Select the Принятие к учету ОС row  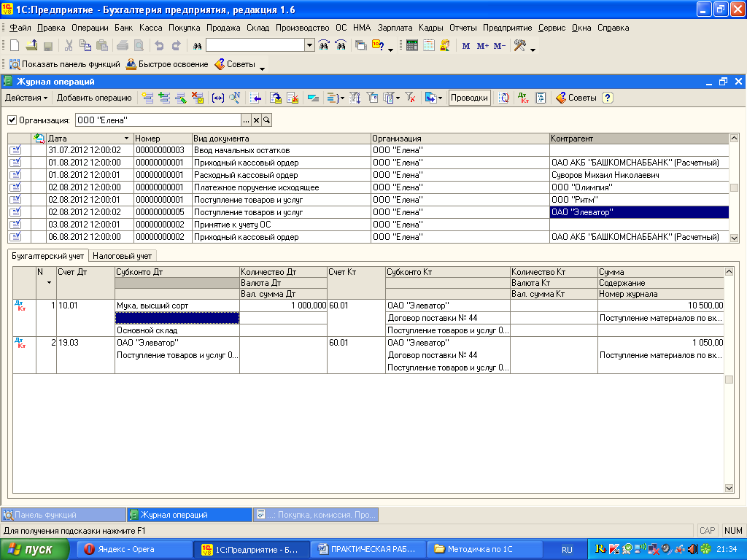368,225
